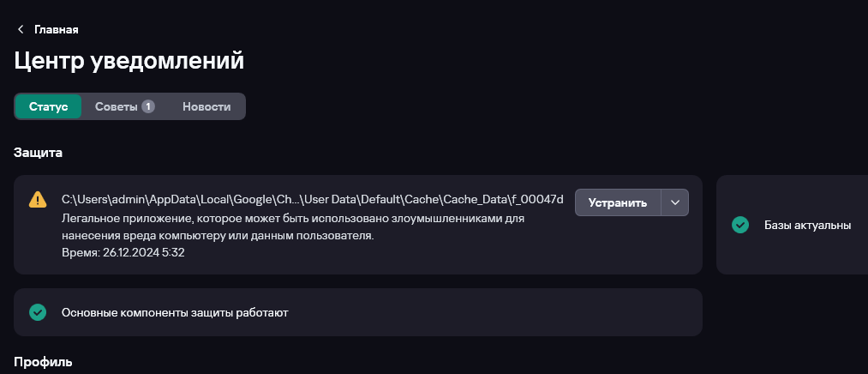The height and width of the screenshot is (374, 868).
Task: Switch to the Новости tab
Action: coord(207,106)
